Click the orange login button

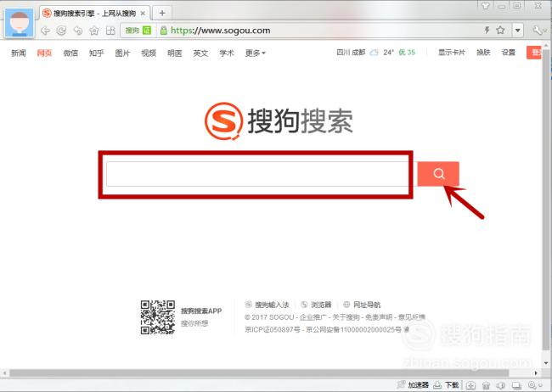click(x=534, y=53)
